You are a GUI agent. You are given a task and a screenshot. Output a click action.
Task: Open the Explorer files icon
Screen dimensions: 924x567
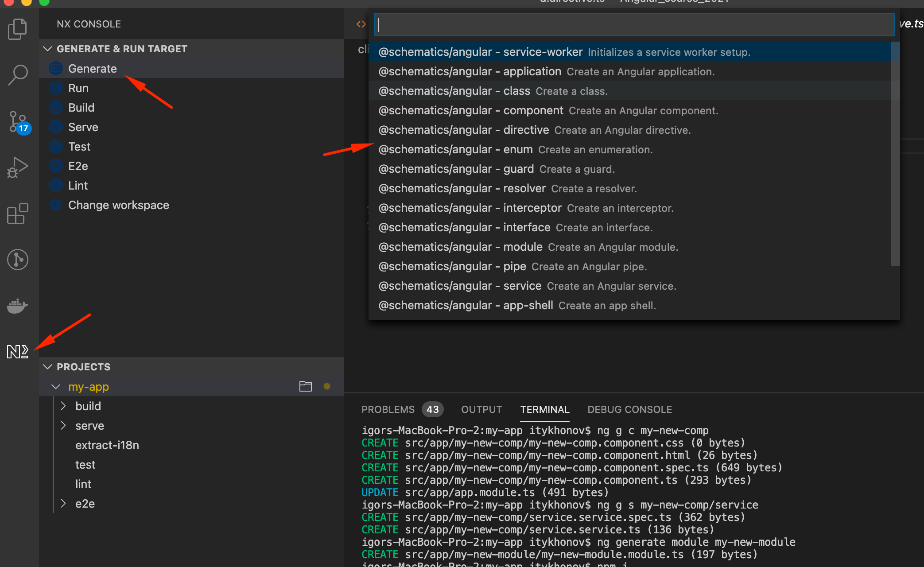[x=18, y=29]
